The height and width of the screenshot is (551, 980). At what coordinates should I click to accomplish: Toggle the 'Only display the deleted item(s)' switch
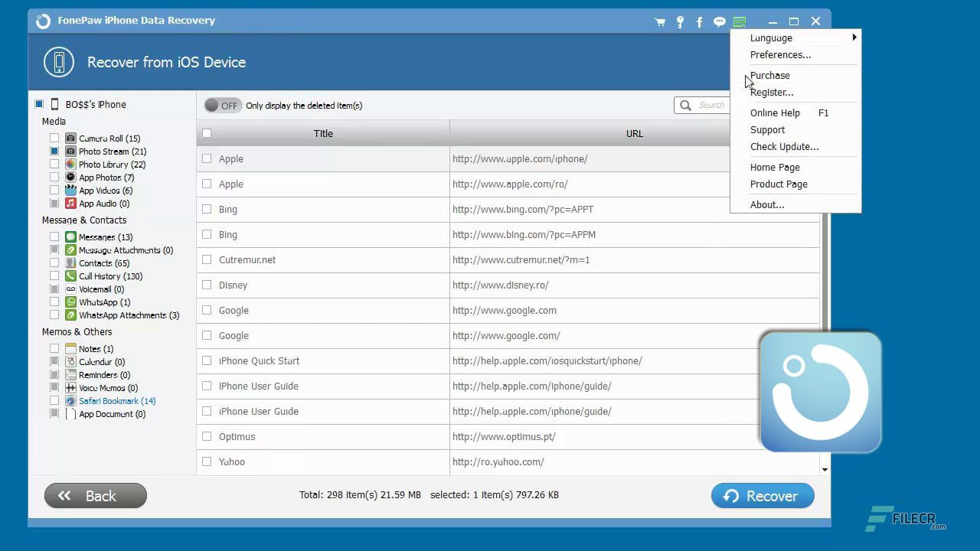222,106
